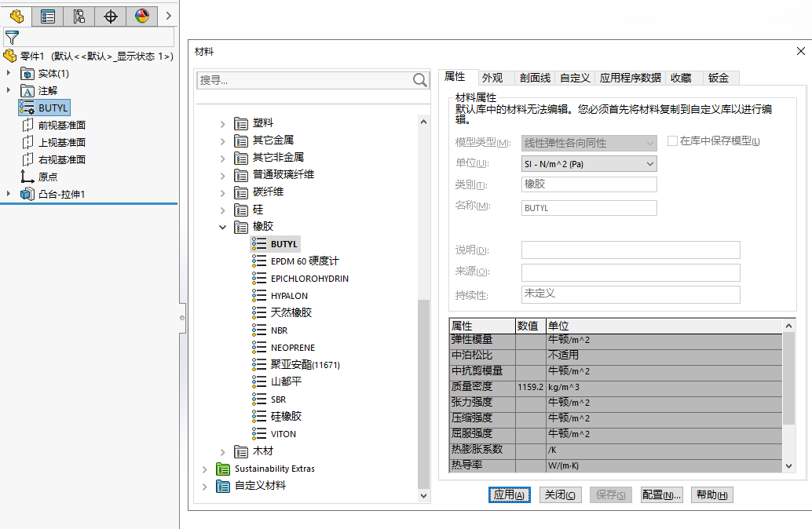Expand the 塑料 category
This screenshot has width=812, height=529.
222,124
